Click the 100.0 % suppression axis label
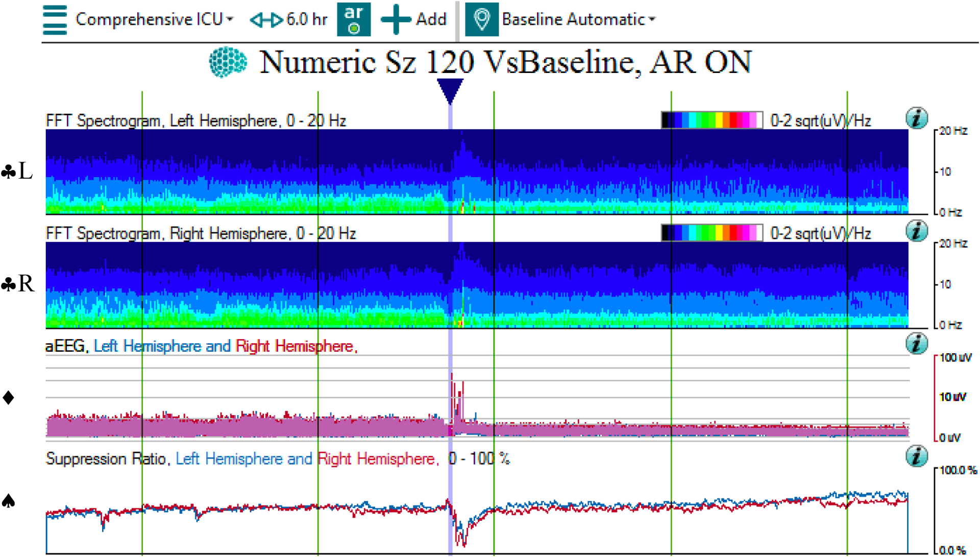Screen dimensions: 980x557 (x=958, y=470)
